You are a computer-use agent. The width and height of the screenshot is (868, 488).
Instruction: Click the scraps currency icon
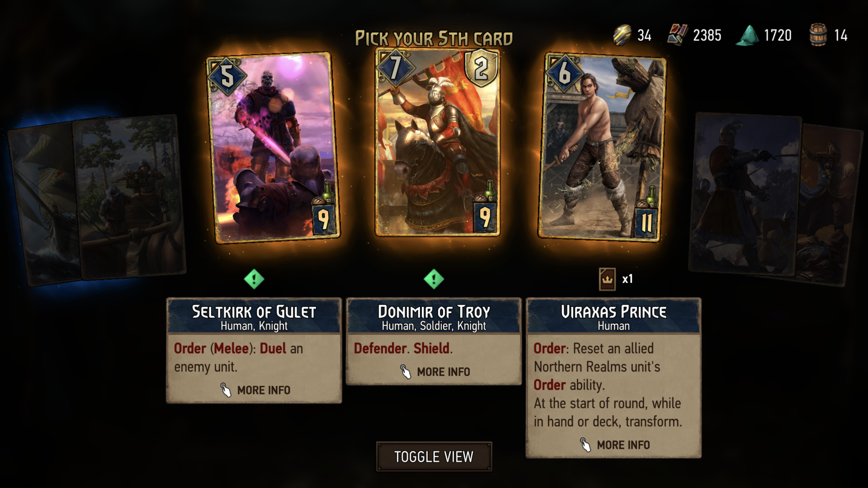pos(678,35)
